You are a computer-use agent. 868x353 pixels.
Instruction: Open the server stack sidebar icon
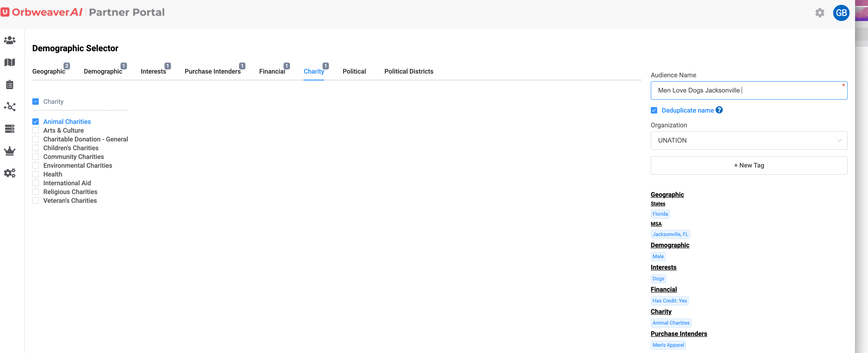pyautogui.click(x=9, y=129)
